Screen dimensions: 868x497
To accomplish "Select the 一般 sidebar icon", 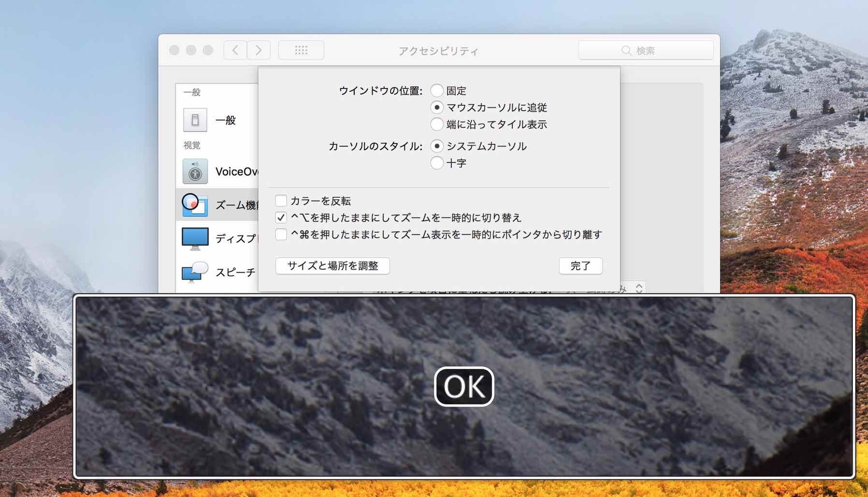I will coord(195,120).
